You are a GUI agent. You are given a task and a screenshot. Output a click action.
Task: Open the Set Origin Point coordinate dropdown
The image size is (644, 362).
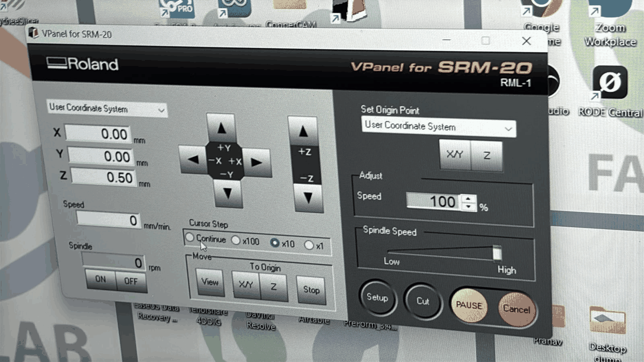click(x=439, y=127)
